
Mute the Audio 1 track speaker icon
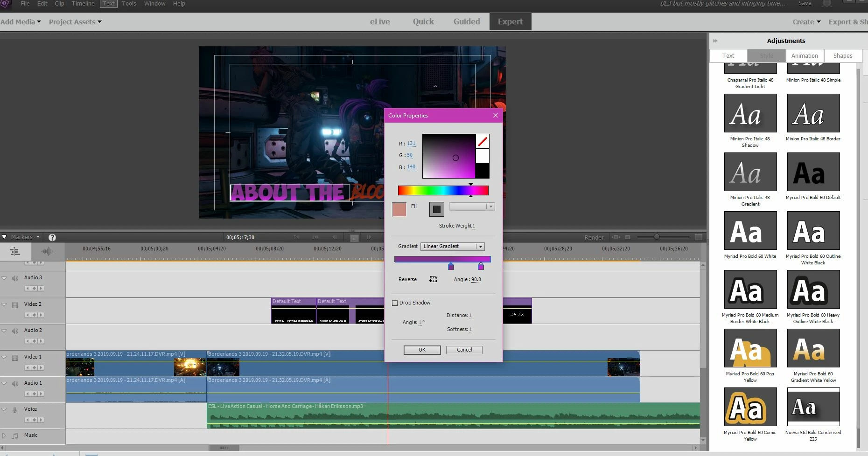(15, 383)
